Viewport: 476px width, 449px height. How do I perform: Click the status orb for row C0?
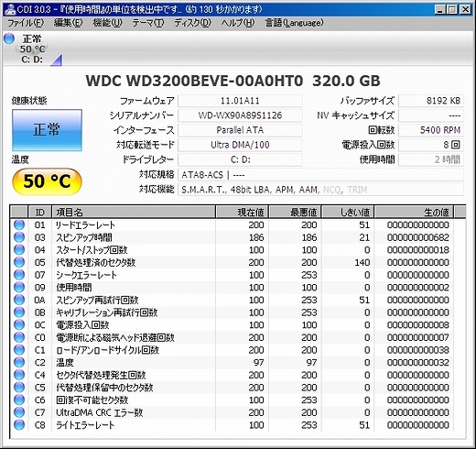[19, 337]
